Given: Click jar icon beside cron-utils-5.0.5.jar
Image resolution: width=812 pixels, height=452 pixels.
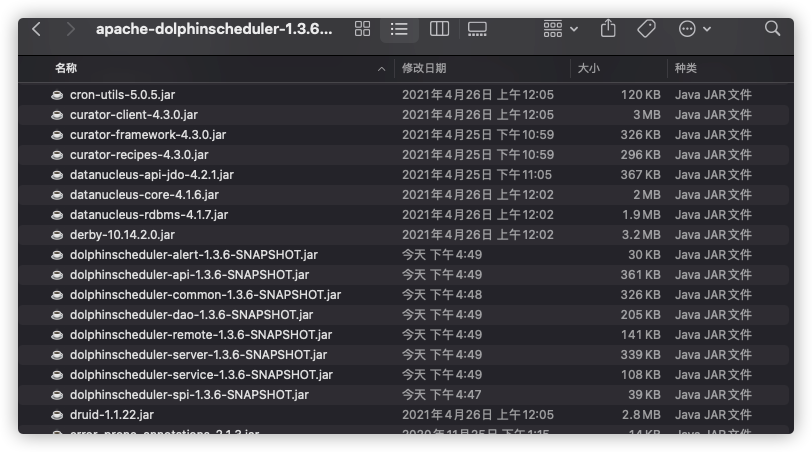Looking at the screenshot, I should 57,95.
